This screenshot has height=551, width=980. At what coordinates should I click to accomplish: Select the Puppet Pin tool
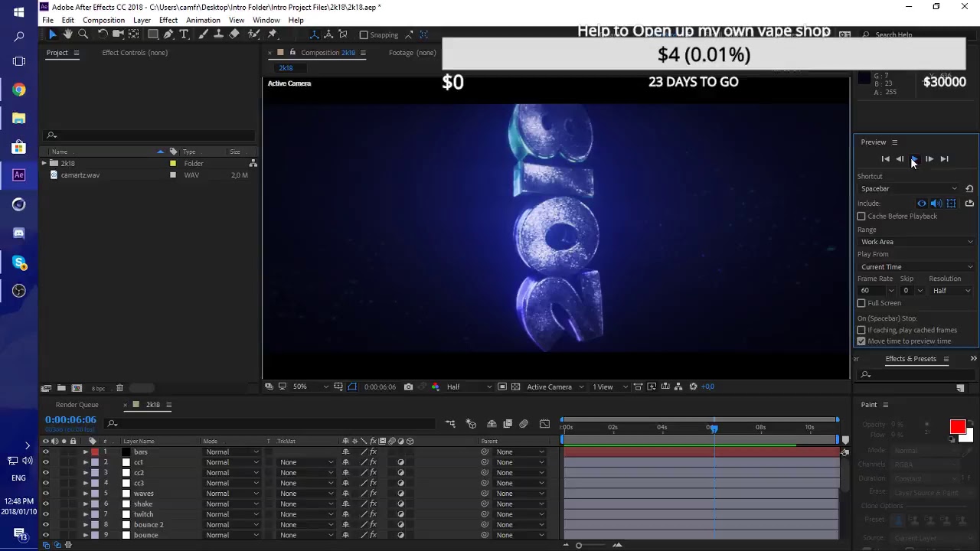coord(272,34)
